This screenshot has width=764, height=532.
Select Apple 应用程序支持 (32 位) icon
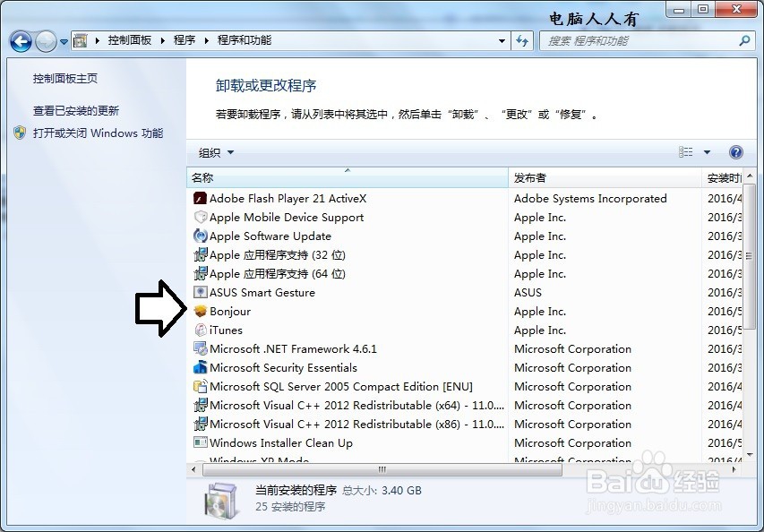201,254
